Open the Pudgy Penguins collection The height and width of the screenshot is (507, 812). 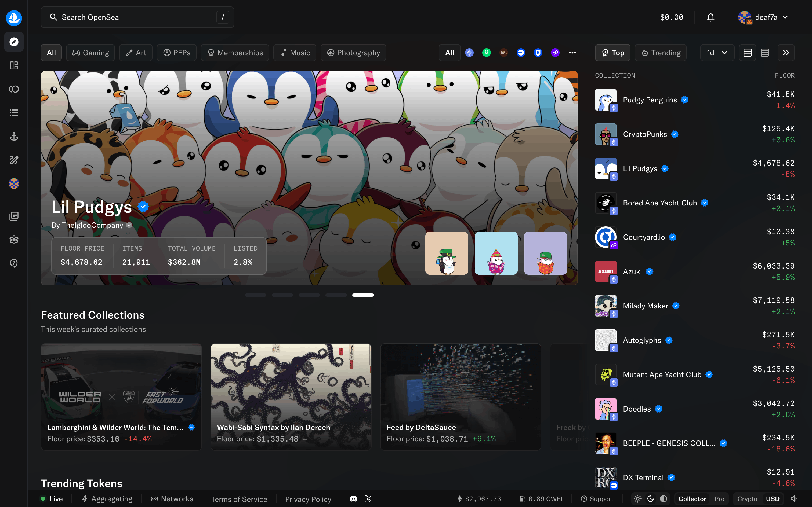pos(650,100)
